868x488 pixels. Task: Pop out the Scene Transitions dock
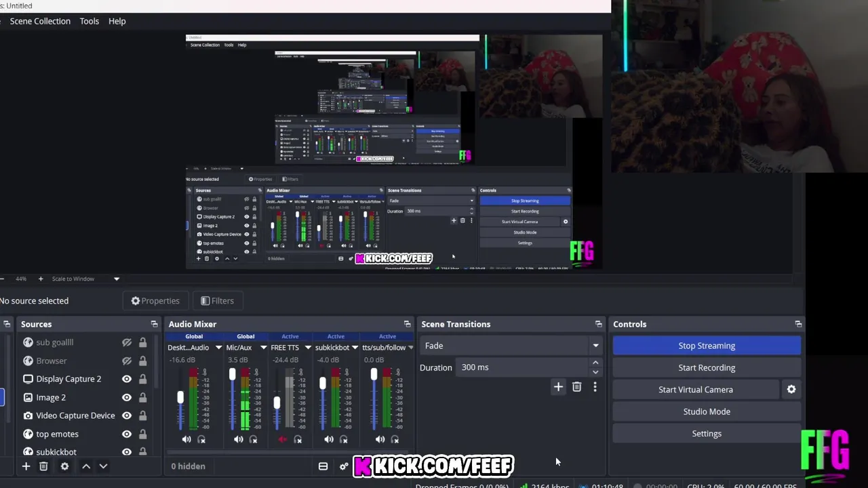598,324
